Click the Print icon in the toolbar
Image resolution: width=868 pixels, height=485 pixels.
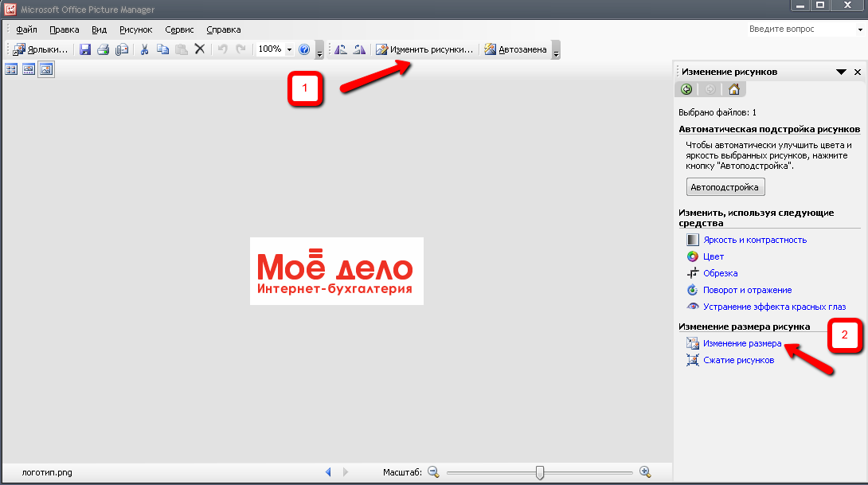pyautogui.click(x=103, y=49)
